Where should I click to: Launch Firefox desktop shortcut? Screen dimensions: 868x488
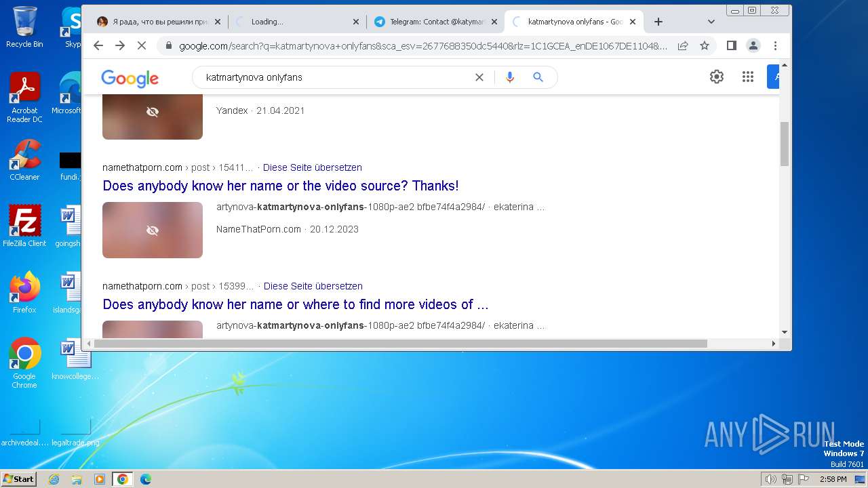coord(24,293)
